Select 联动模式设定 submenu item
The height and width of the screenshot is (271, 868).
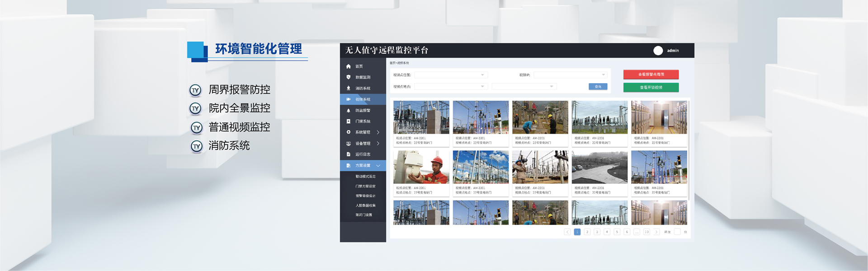(365, 177)
